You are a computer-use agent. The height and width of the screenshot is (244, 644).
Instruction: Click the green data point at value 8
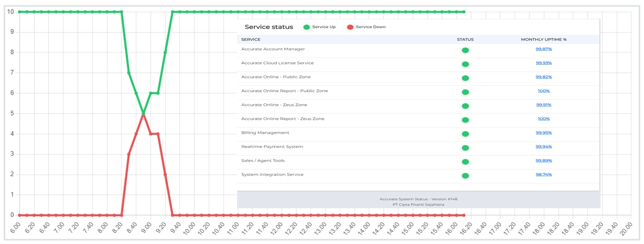165,52
